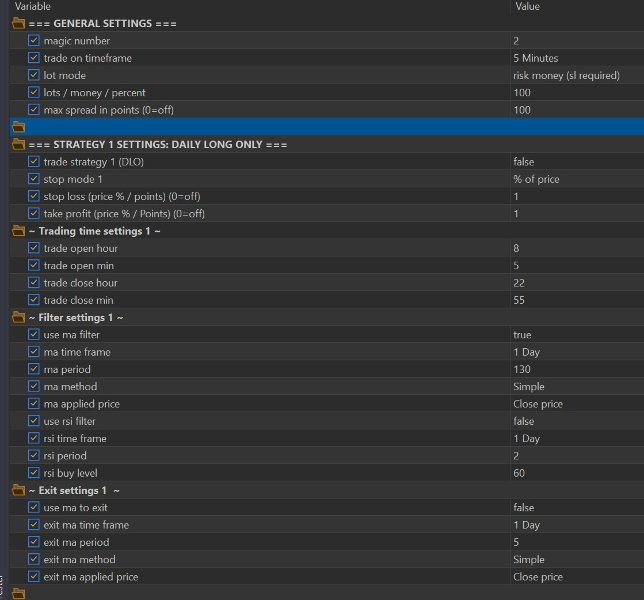Viewport: 644px width, 600px height.
Task: Toggle the ma applied price checkbox
Action: 34,403
